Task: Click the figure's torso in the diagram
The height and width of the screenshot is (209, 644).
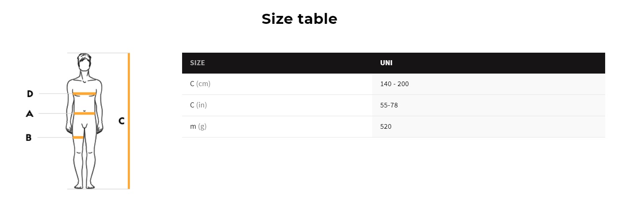Action: coord(84,103)
